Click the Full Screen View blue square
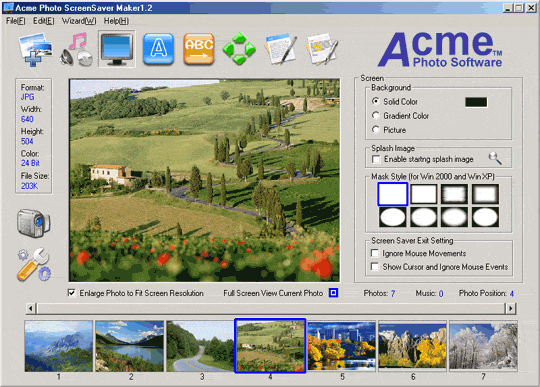 coord(333,293)
